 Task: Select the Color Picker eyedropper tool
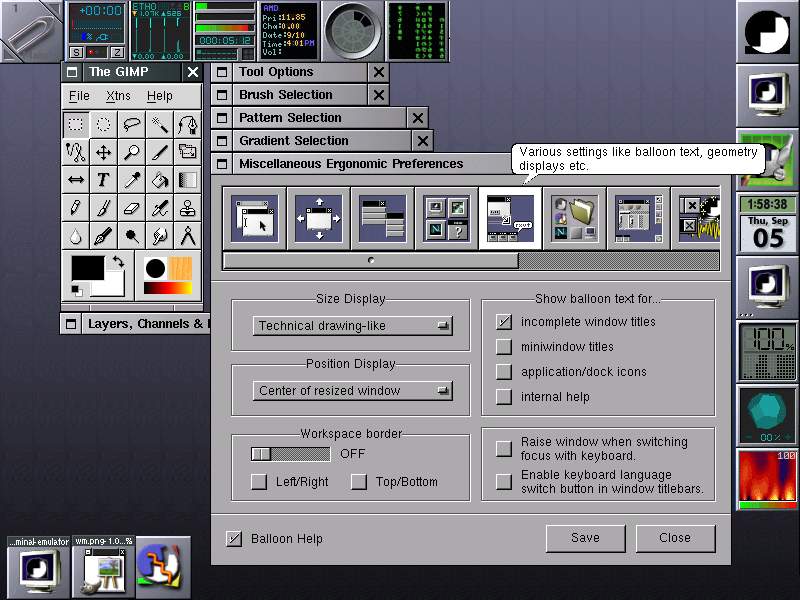coord(132,180)
